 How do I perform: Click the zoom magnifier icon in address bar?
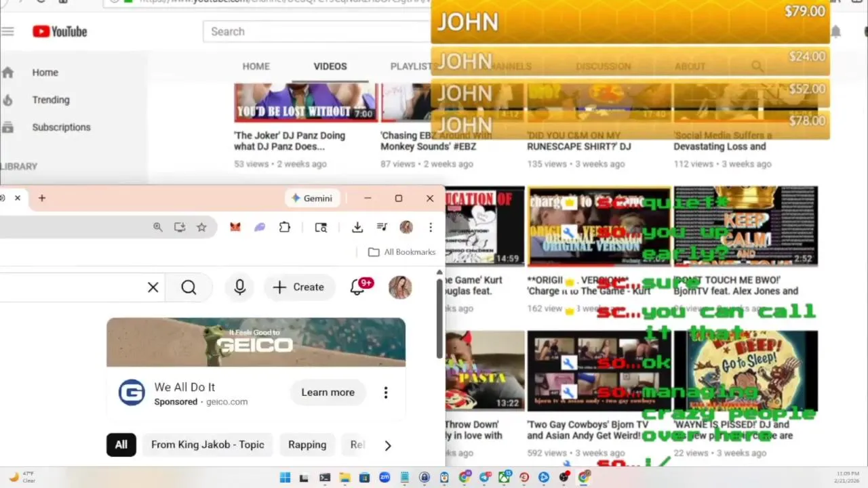158,228
